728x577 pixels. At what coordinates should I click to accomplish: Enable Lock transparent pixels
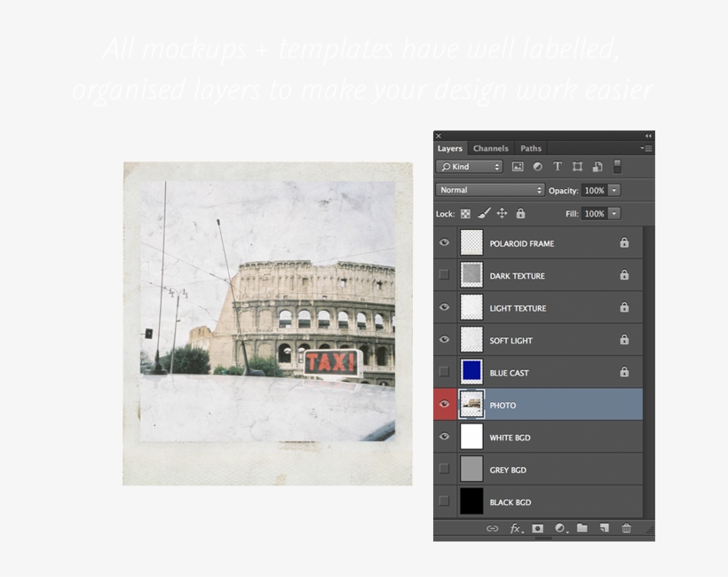pyautogui.click(x=464, y=213)
